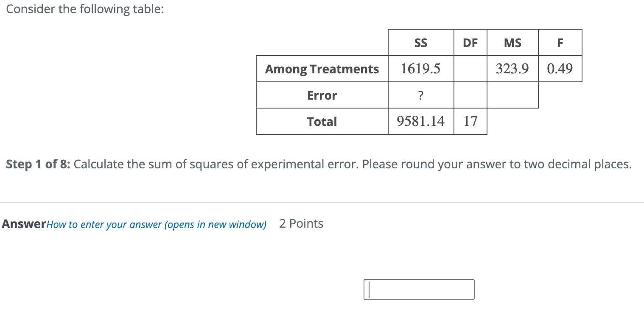Select the cell containing 1619.5
The width and height of the screenshot is (644, 315).
420,69
